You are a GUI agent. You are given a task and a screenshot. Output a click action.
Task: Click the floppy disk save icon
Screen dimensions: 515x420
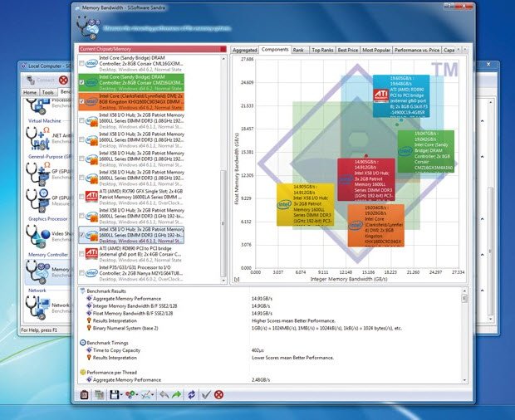click(114, 395)
